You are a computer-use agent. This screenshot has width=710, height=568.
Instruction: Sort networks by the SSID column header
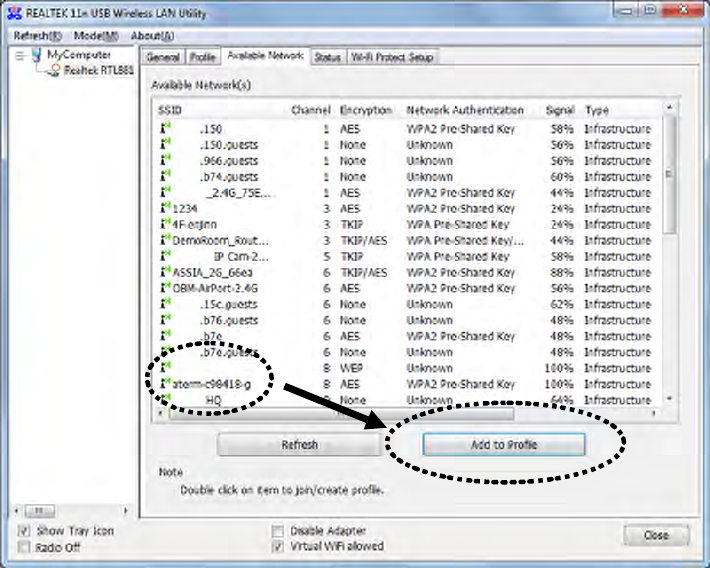[x=169, y=110]
